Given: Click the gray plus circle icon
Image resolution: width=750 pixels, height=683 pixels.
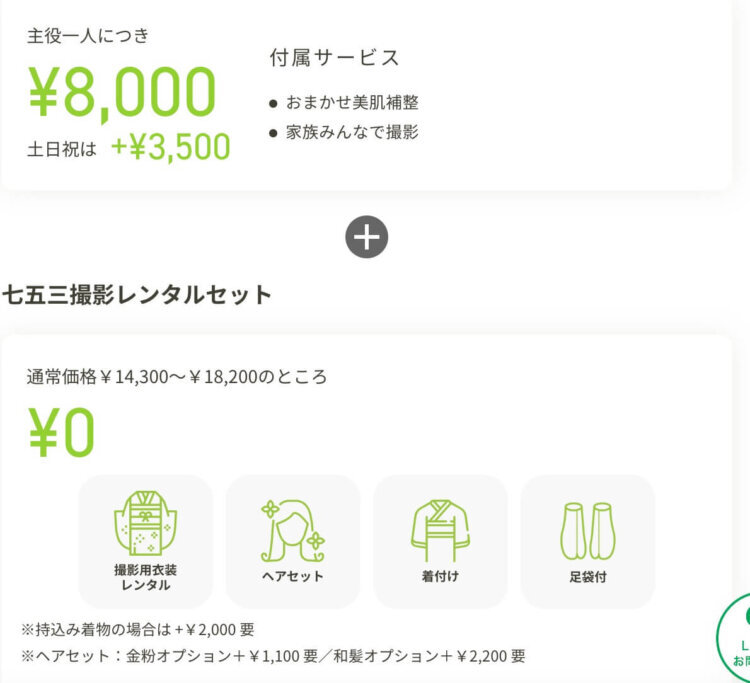Looking at the screenshot, I should tap(366, 237).
